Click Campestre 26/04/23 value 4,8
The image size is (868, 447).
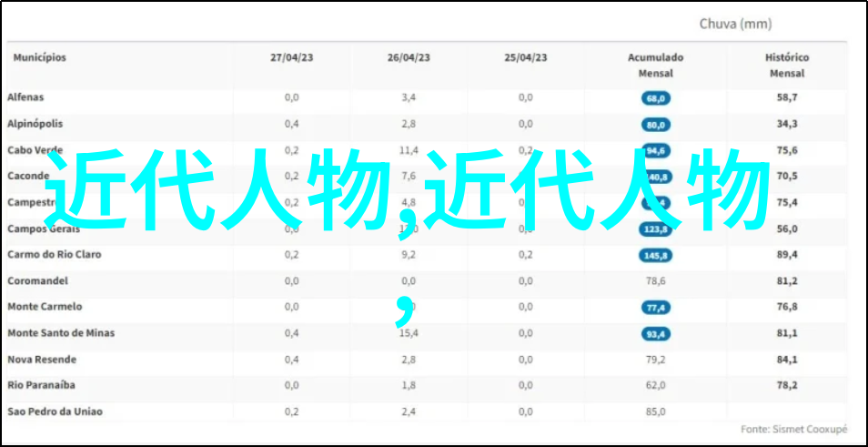(409, 202)
